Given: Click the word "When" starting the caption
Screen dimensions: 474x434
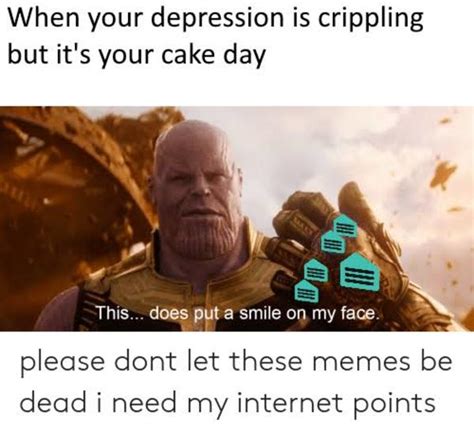Looking at the screenshot, I should (x=43, y=17).
